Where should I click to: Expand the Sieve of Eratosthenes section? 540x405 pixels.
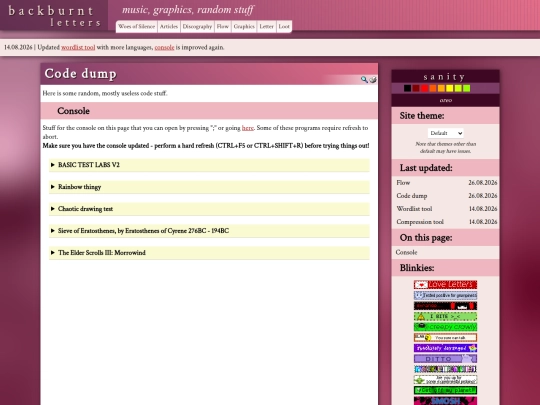pos(209,231)
